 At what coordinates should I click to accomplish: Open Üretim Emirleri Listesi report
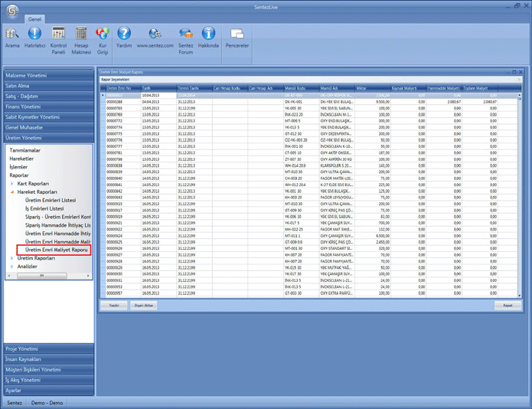pos(51,200)
